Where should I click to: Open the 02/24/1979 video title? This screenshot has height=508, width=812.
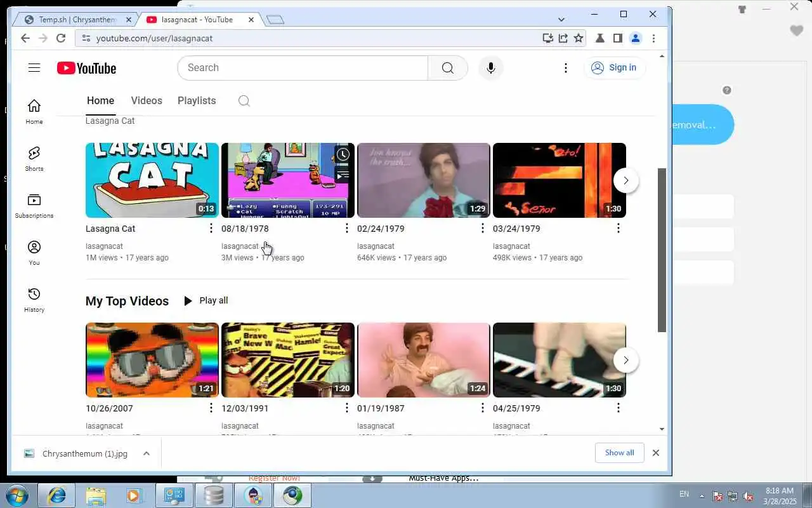(381, 229)
